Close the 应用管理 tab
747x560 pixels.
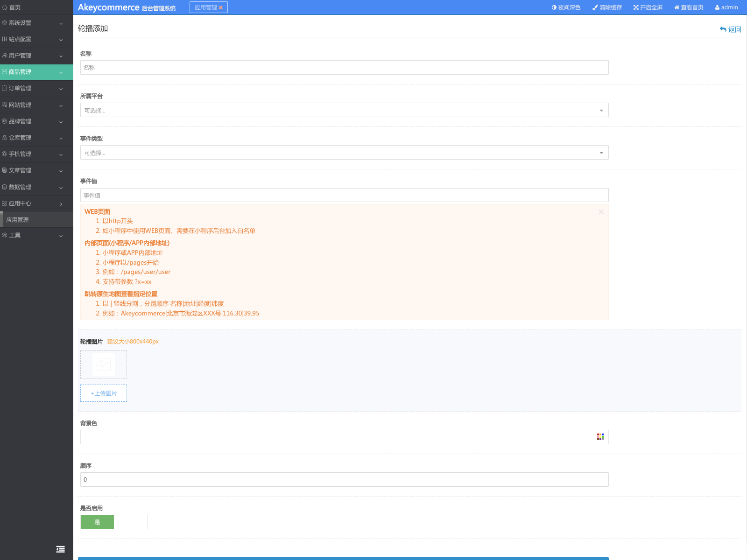tap(221, 7)
